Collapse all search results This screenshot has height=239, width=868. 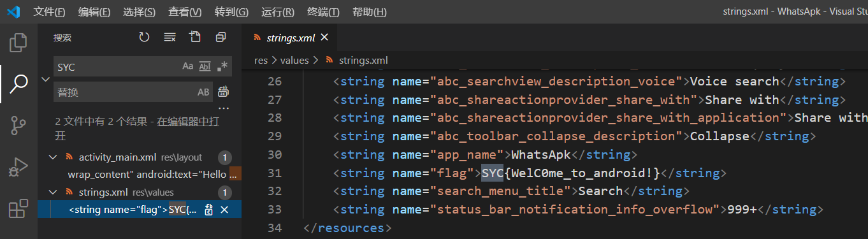tap(221, 38)
